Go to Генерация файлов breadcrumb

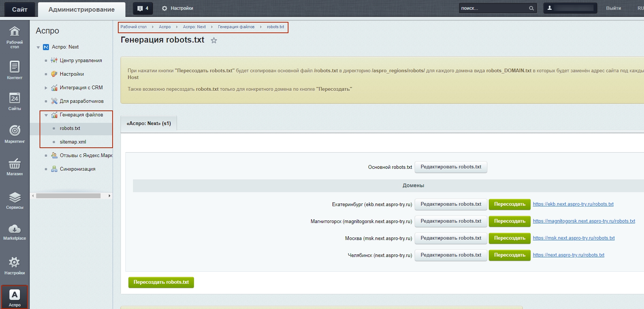point(236,27)
